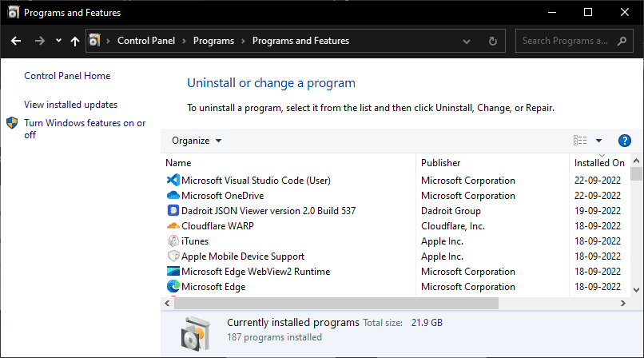Sort list by Publisher column header
644x358 pixels.
tap(441, 162)
